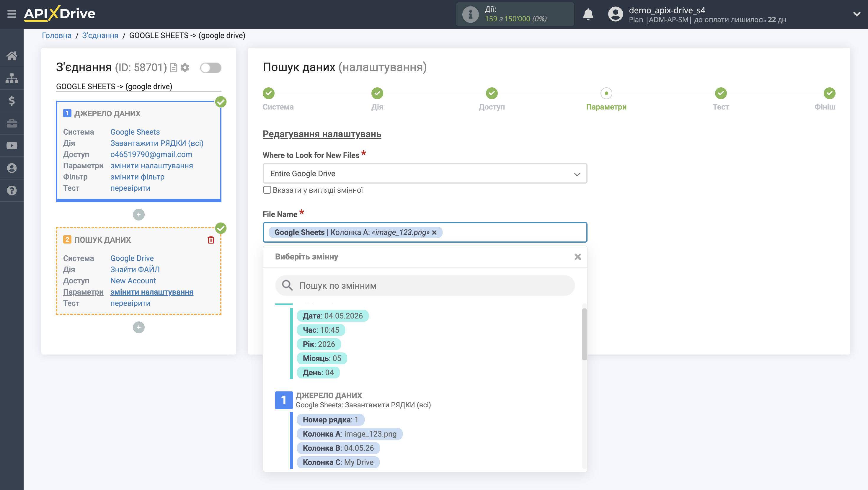This screenshot has height=490, width=868.
Task: Click 'змінити фільтр' link
Action: click(x=138, y=177)
